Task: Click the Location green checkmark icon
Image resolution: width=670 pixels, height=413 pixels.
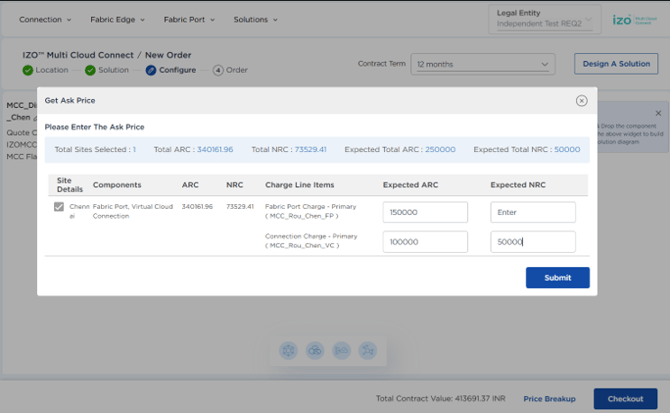Action: (28, 70)
